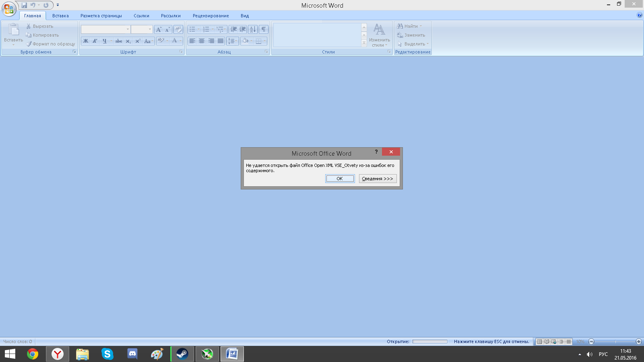The width and height of the screenshot is (644, 362).
Task: Center the text alignment
Action: click(x=202, y=41)
